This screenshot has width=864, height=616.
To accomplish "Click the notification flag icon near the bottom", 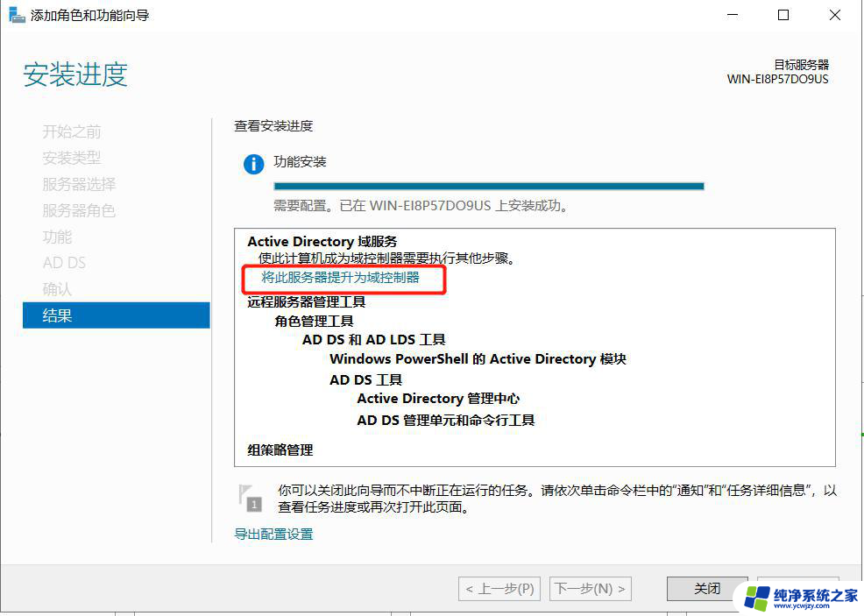I will [250, 498].
